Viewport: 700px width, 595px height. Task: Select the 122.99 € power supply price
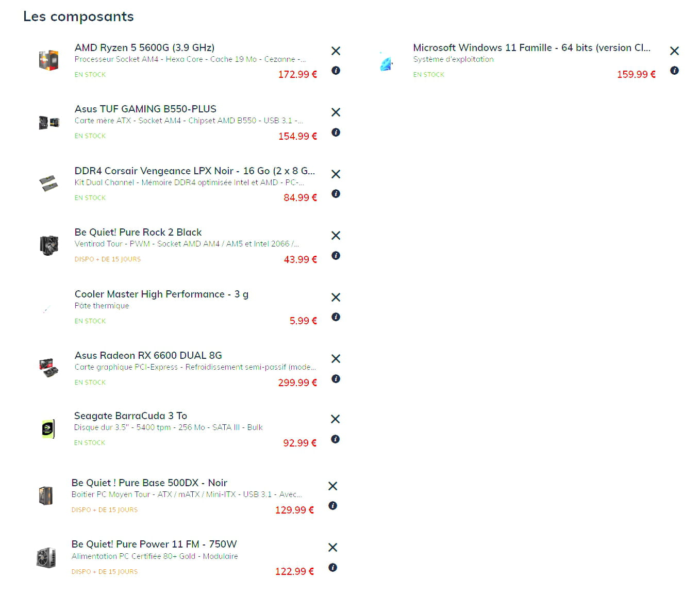click(x=294, y=571)
